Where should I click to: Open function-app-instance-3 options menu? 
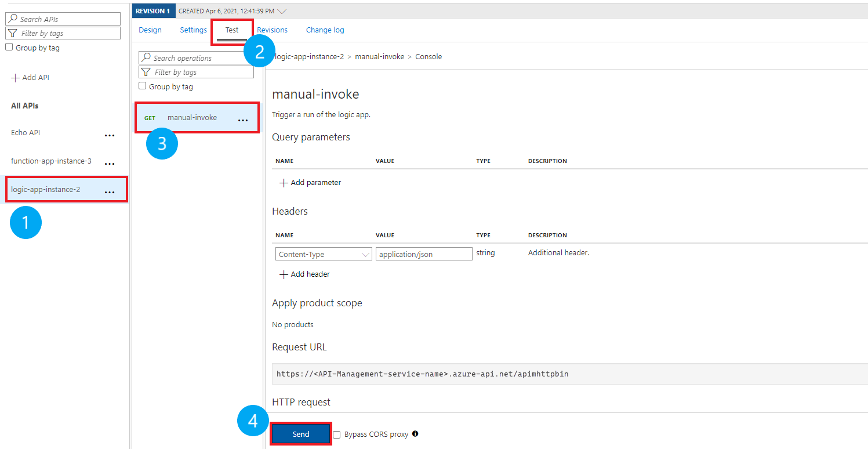110,163
